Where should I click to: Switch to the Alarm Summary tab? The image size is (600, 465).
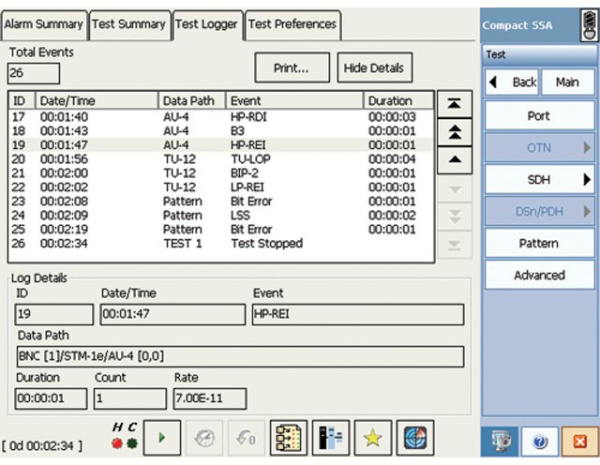[x=45, y=23]
